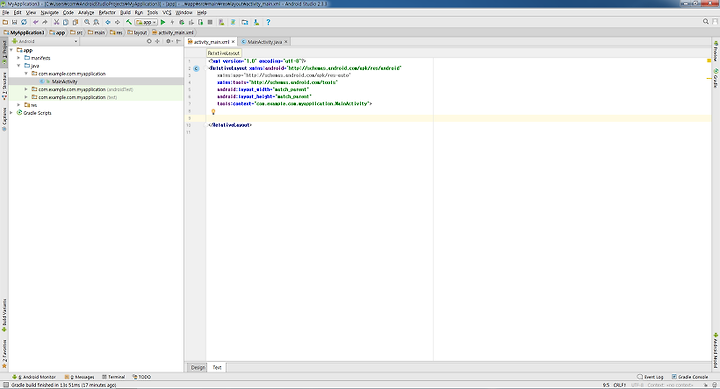Viewport: 720px width, 389px height.
Task: Expand the androidTest package node
Action: [x=26, y=89]
